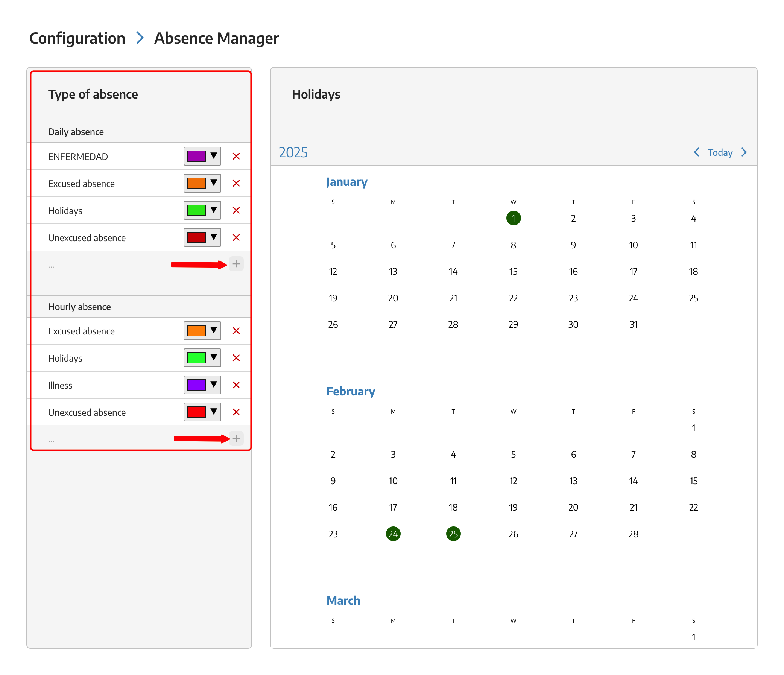Viewport: 784px width, 675px height.
Task: Select February 14 in the calendar
Action: [634, 481]
